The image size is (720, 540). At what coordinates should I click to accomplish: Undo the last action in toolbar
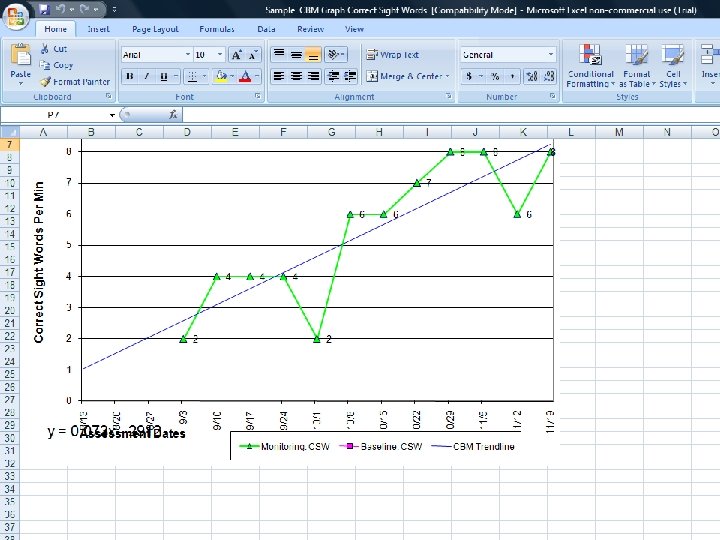click(61, 9)
